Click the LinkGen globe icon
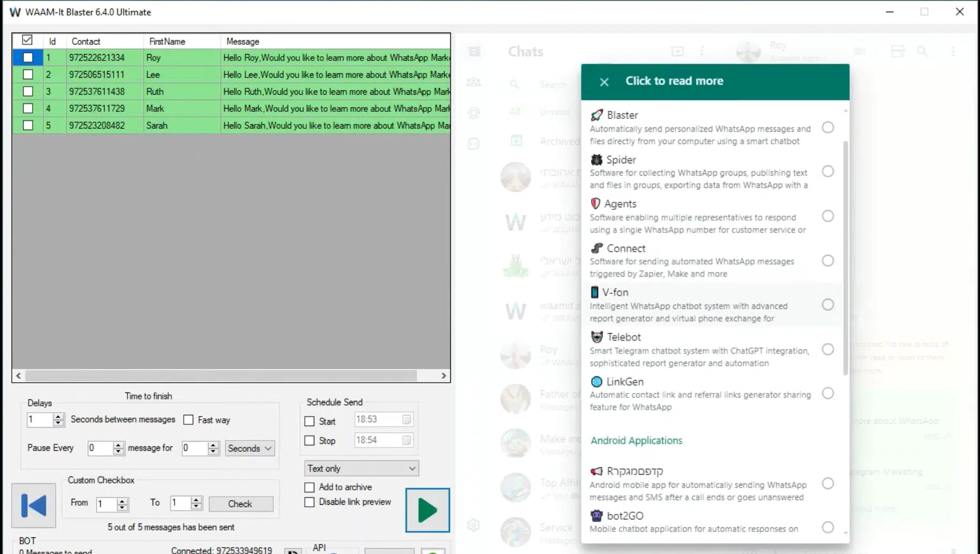This screenshot has height=554, width=980. (597, 381)
